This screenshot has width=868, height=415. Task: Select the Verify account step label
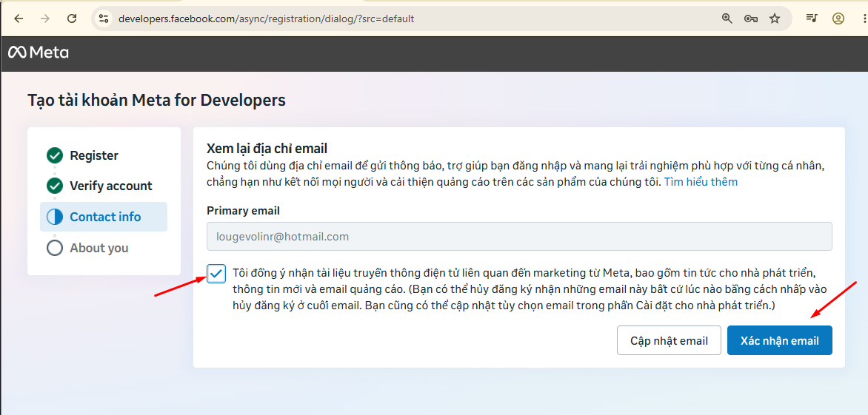[110, 186]
